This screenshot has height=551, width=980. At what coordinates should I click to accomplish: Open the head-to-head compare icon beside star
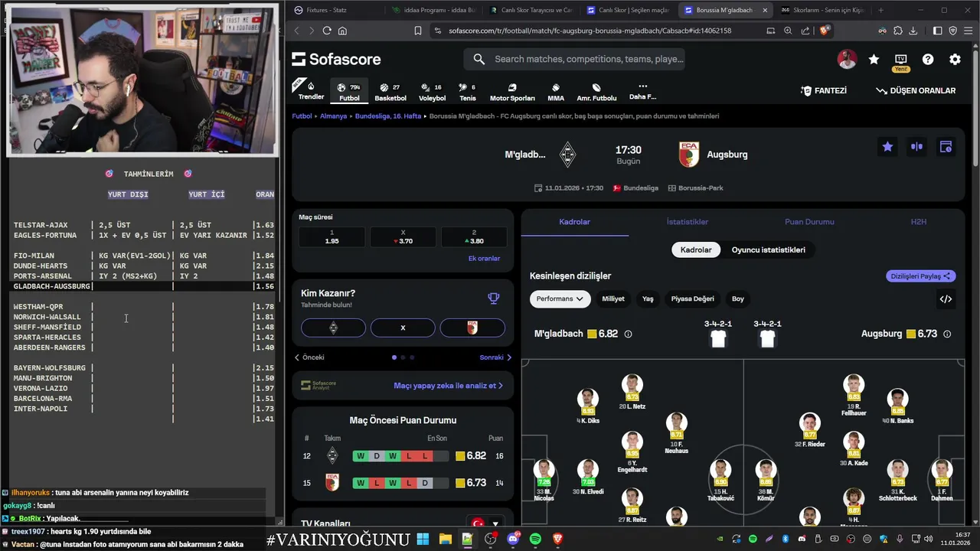click(x=916, y=147)
